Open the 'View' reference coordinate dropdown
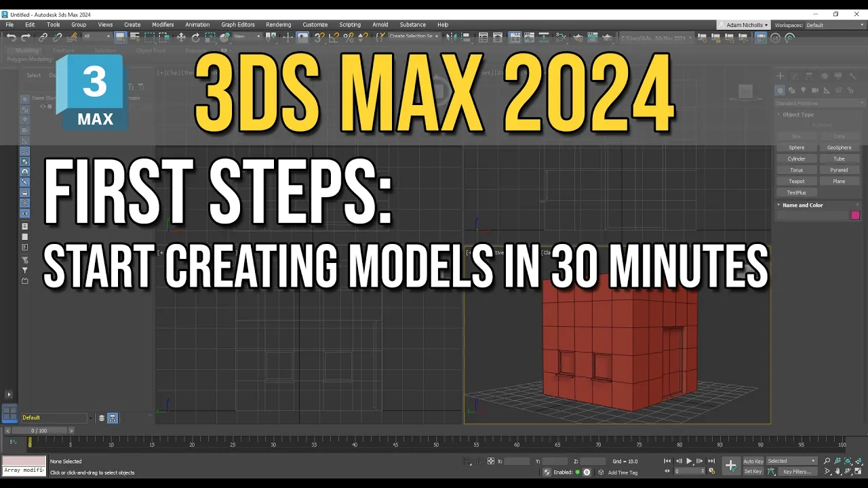Screen dimensions: 868x488 (248, 37)
